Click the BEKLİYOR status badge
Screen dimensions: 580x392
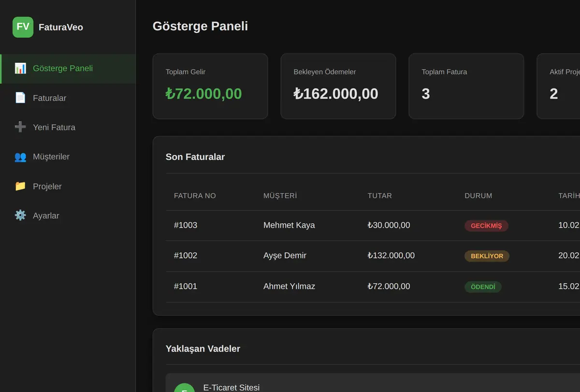click(x=487, y=256)
